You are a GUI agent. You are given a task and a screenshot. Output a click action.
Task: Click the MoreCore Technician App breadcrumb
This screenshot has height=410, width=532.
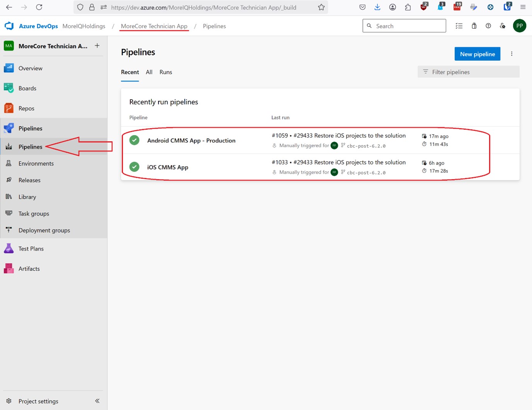[x=154, y=26]
